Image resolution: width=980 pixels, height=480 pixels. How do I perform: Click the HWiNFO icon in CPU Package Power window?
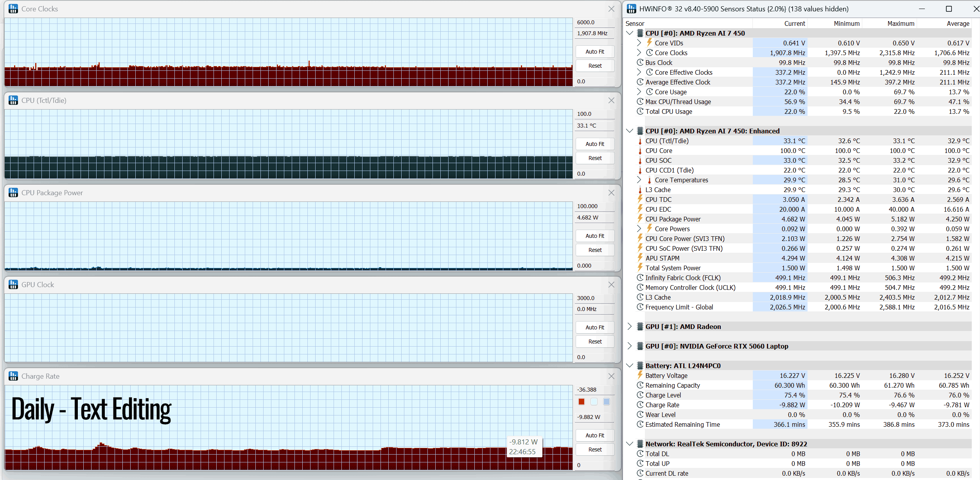coord(13,192)
